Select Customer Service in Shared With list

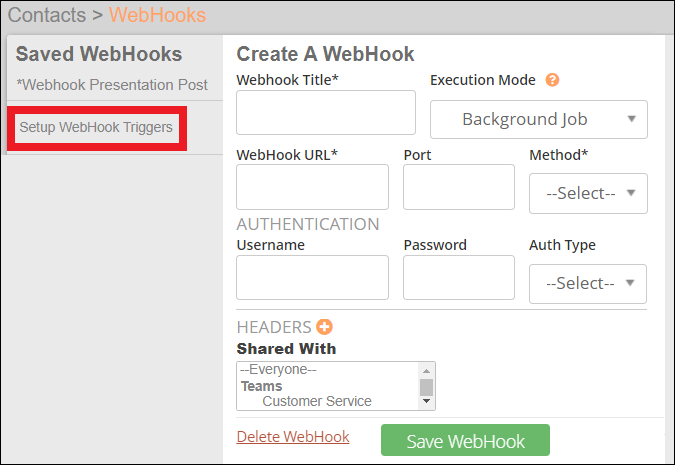click(x=317, y=401)
